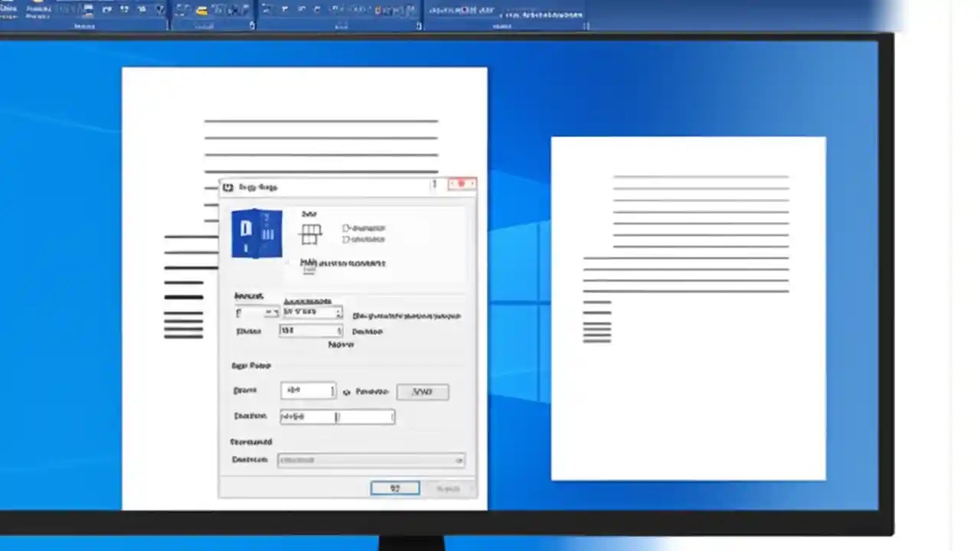
Task: Select the bullet list icon in the toolbar
Action: click(266, 9)
